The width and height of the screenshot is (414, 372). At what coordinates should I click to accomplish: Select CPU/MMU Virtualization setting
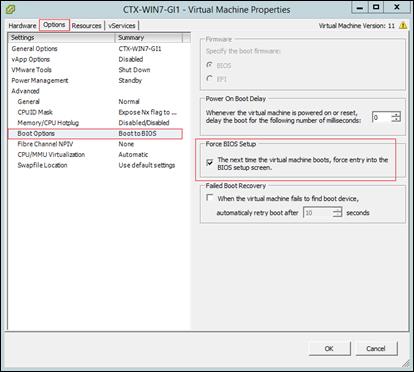51,155
